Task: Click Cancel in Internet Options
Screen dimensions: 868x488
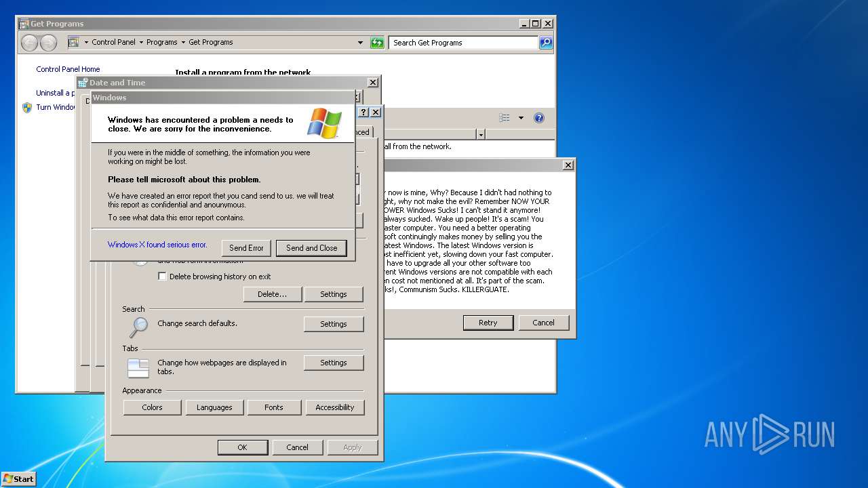Action: point(297,447)
